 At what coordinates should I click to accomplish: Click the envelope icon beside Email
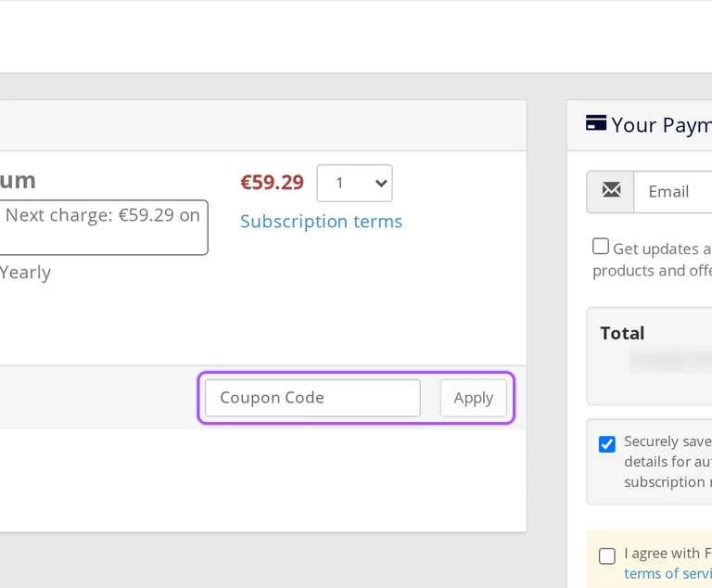611,190
